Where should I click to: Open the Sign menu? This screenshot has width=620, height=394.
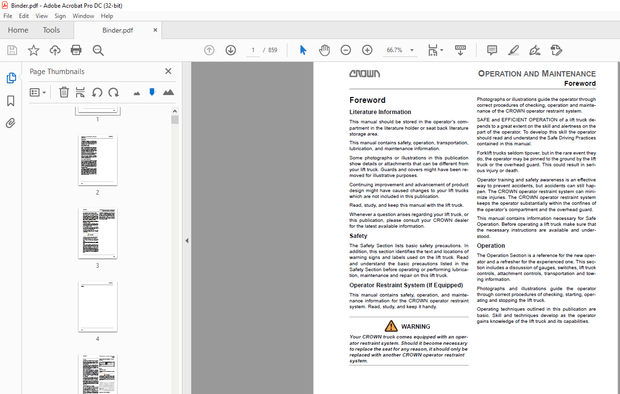point(60,16)
